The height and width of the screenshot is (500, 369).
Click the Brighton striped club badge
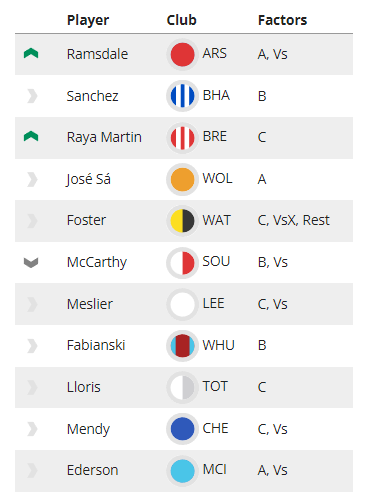coord(182,96)
